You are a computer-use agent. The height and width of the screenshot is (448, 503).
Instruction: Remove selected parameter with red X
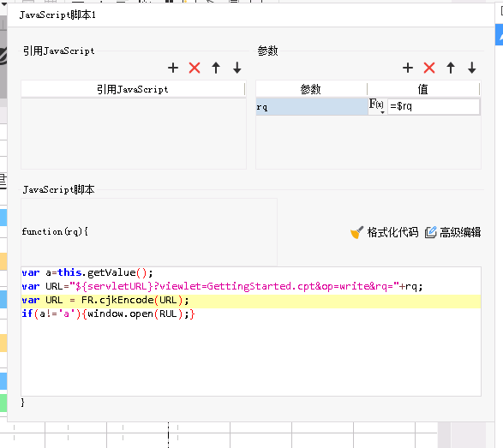(x=429, y=68)
